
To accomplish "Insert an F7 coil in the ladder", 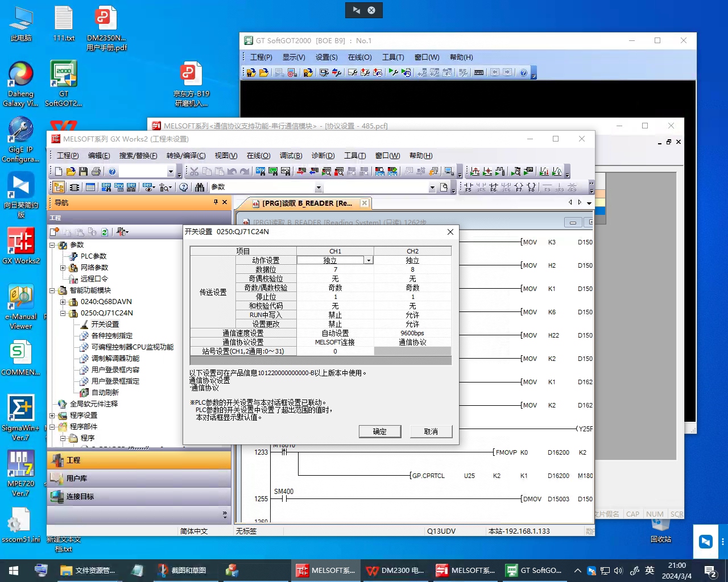I will coord(519,187).
